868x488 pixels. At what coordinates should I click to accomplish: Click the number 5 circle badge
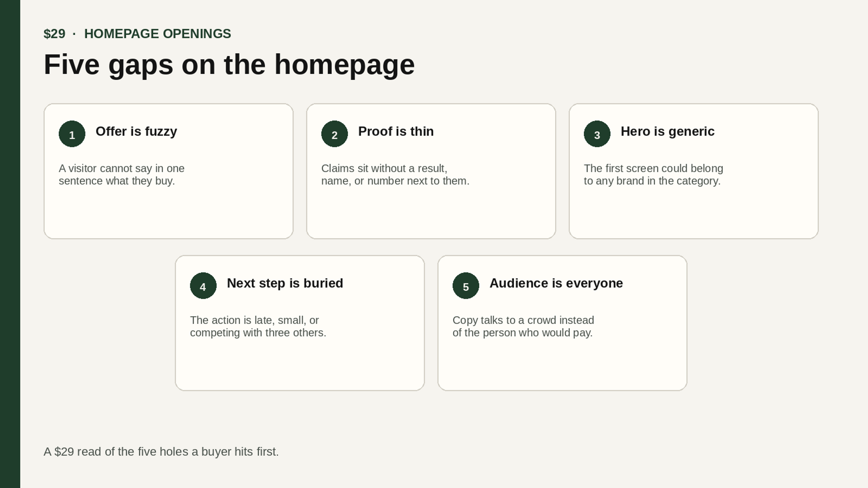(466, 286)
